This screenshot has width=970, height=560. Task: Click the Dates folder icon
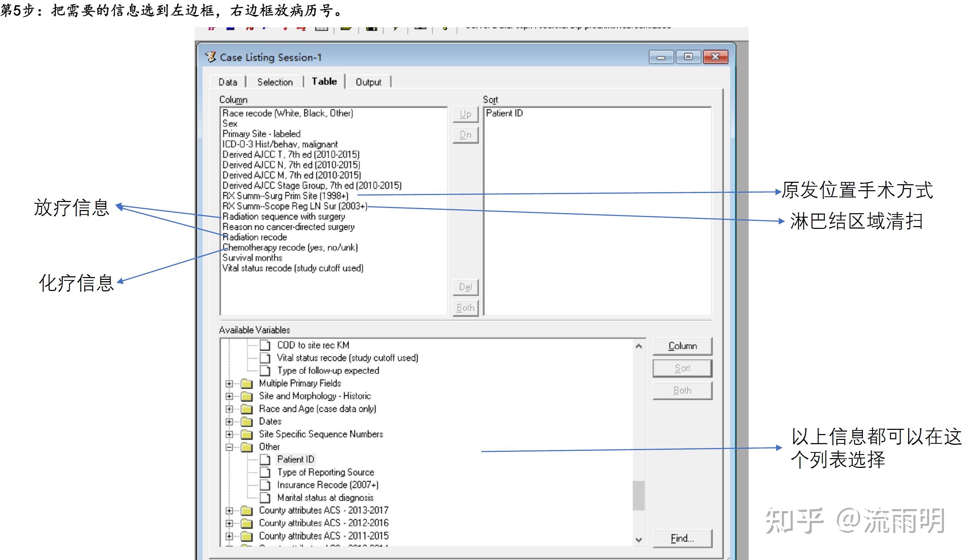pos(247,421)
